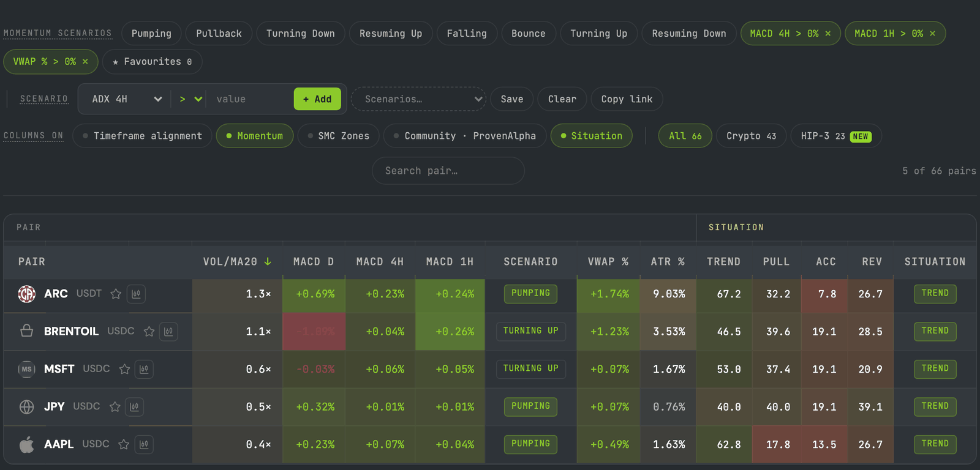Select the All 66 tab
Image resolution: width=980 pixels, height=470 pixels.
tap(685, 136)
